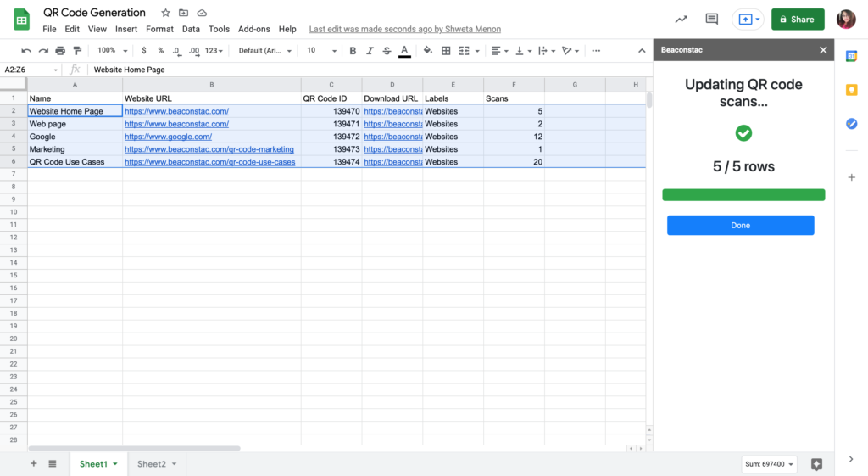
Task: Hide side panel with bottom chevron
Action: pyautogui.click(x=851, y=459)
